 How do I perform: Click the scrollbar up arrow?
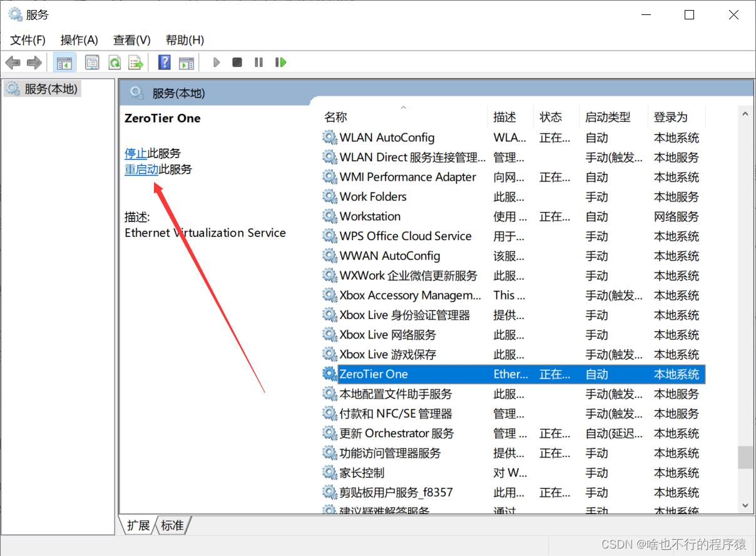pos(745,114)
